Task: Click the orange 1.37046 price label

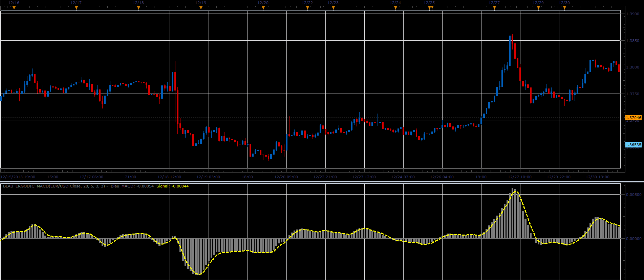Action: point(633,118)
